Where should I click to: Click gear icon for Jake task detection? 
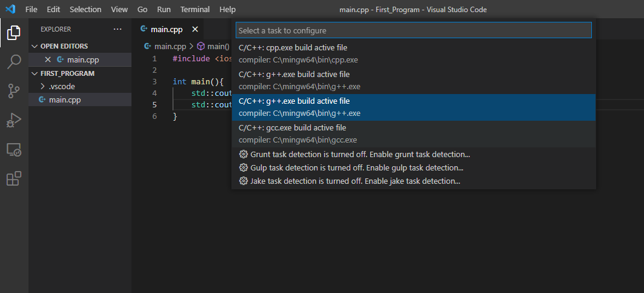pos(244,181)
